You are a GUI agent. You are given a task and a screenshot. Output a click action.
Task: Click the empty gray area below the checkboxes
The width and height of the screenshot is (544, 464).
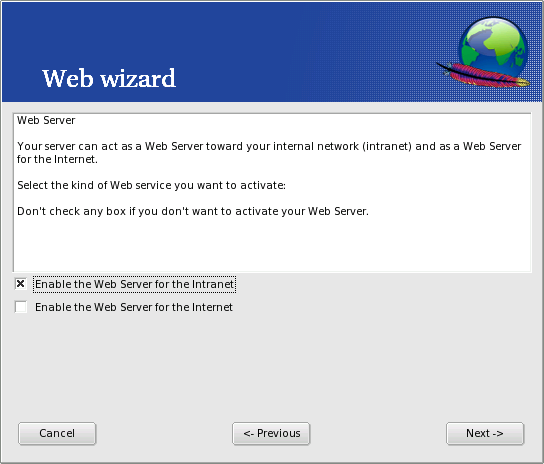[x=272, y=364]
